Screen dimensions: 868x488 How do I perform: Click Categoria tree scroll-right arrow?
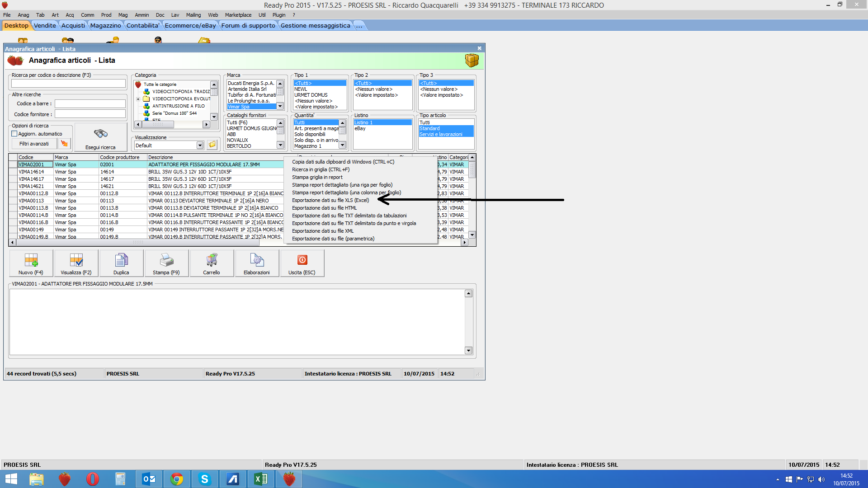(206, 124)
